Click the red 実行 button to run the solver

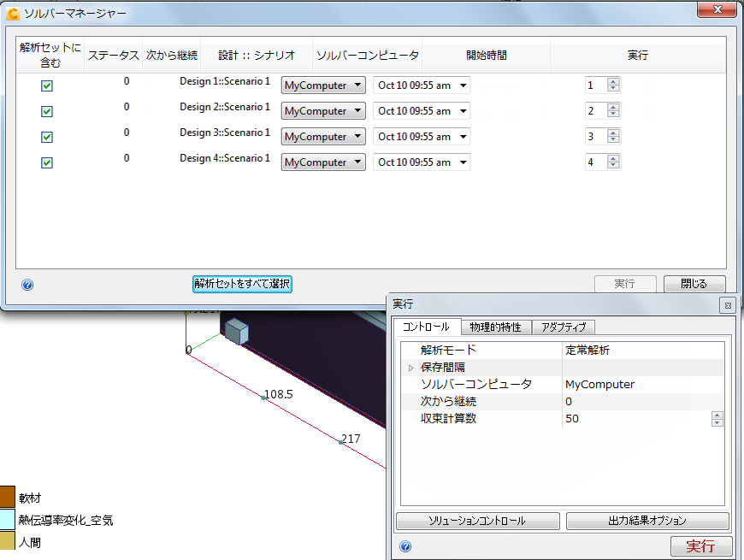click(700, 545)
